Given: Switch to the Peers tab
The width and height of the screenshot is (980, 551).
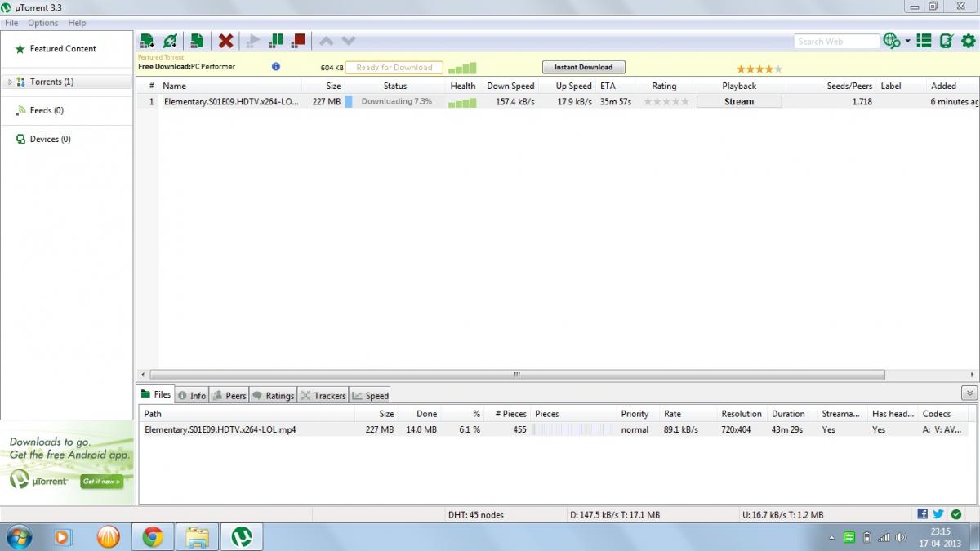Looking at the screenshot, I should 229,395.
